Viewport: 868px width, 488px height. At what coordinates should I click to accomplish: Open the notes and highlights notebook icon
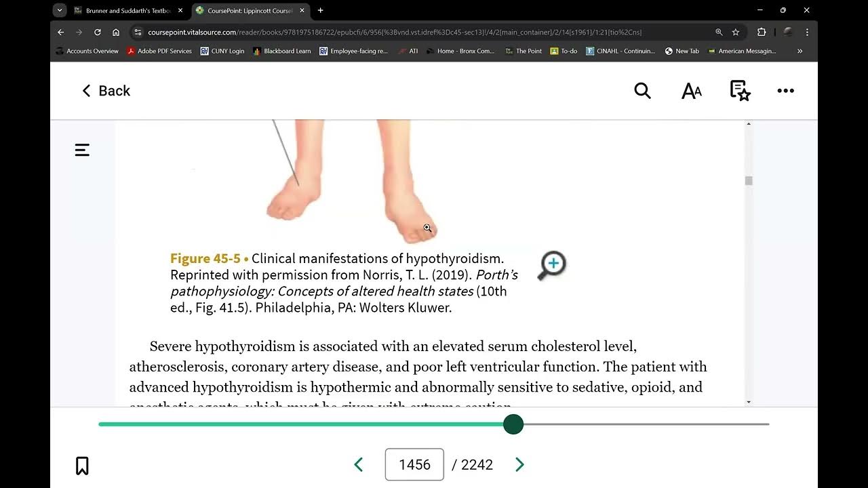(x=740, y=91)
